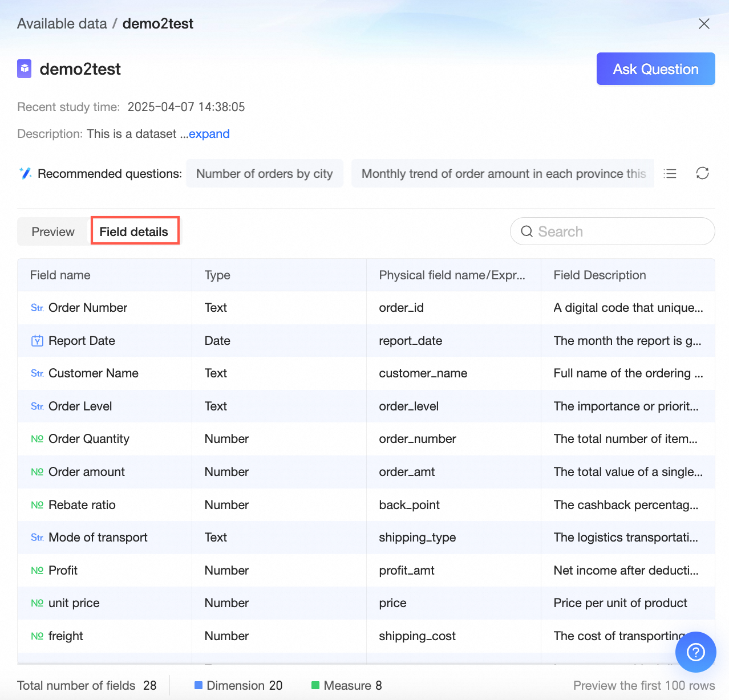Select the Order Level field name

click(80, 406)
